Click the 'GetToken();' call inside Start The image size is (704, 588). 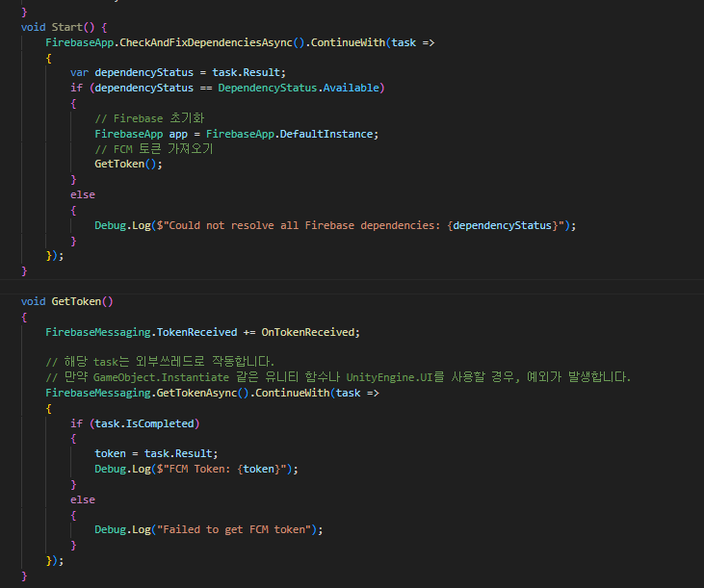point(128,165)
